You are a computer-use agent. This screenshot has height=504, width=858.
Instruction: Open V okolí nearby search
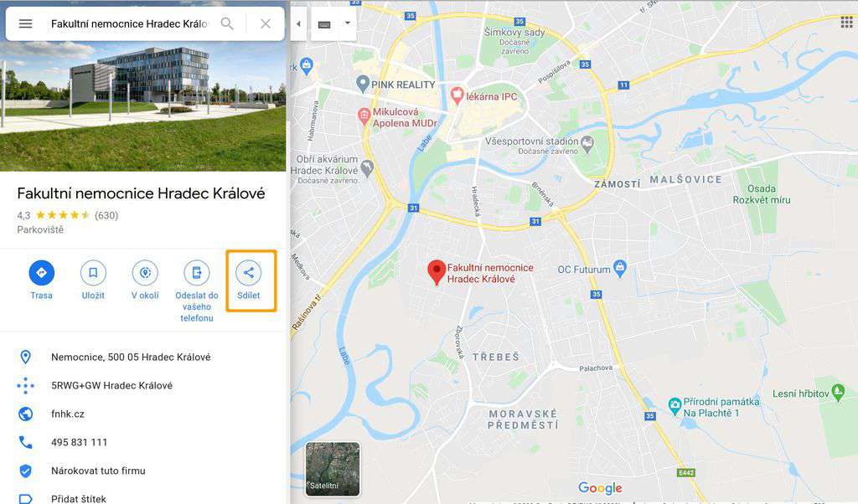[145, 273]
